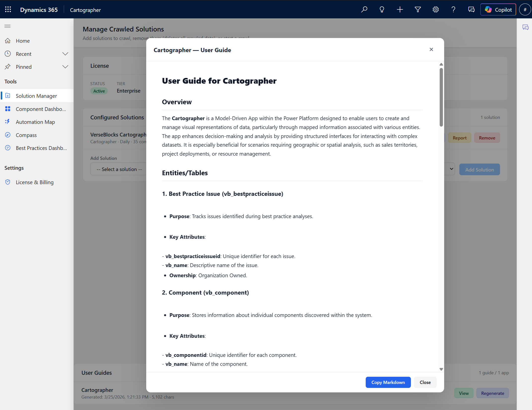Image resolution: width=532 pixels, height=410 pixels.
Task: Open the chat icon in top bar
Action: click(x=471, y=9)
